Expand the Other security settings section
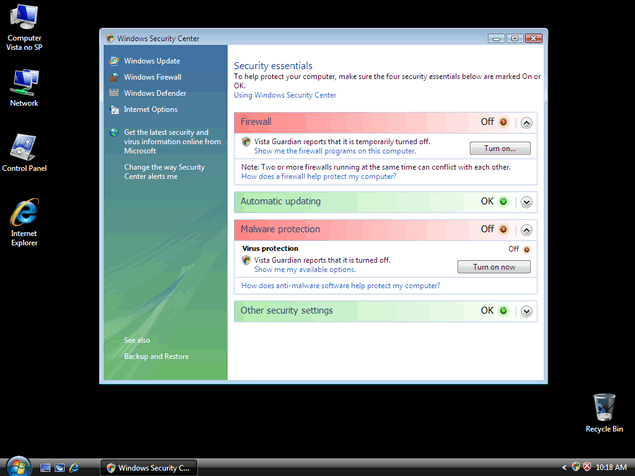This screenshot has height=476, width=635. [527, 311]
